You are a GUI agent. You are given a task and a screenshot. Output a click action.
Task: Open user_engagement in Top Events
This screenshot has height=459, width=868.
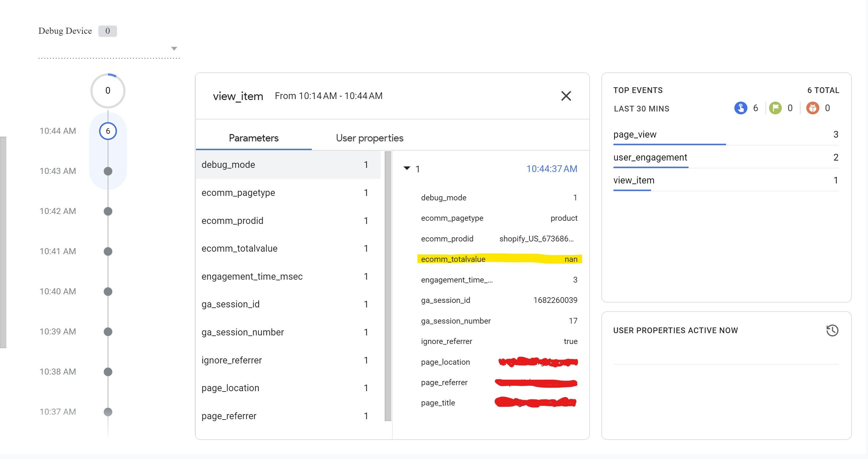click(x=650, y=157)
